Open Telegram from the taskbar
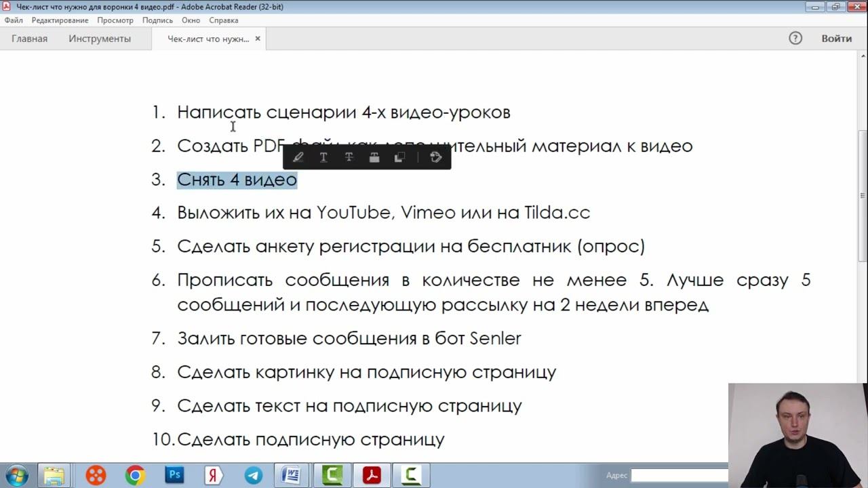This screenshot has height=488, width=868. 254,475
